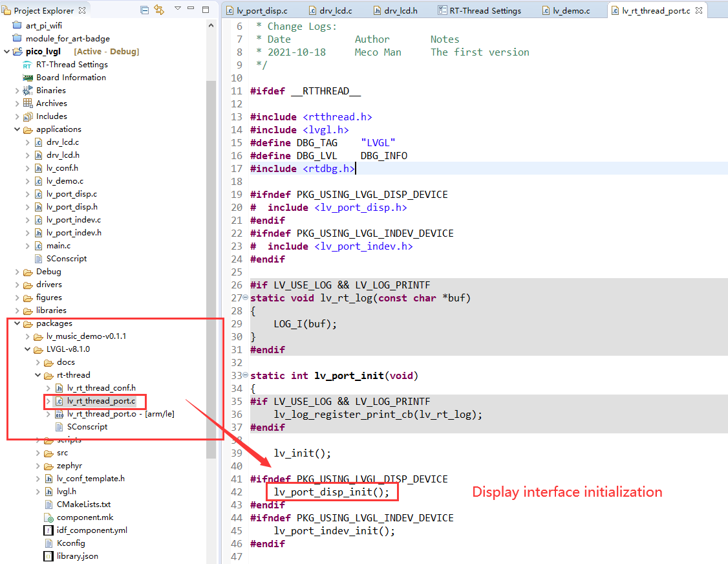Image resolution: width=728 pixels, height=564 pixels.
Task: Click the Collapse All icon in Project Explorer
Action: tap(144, 10)
